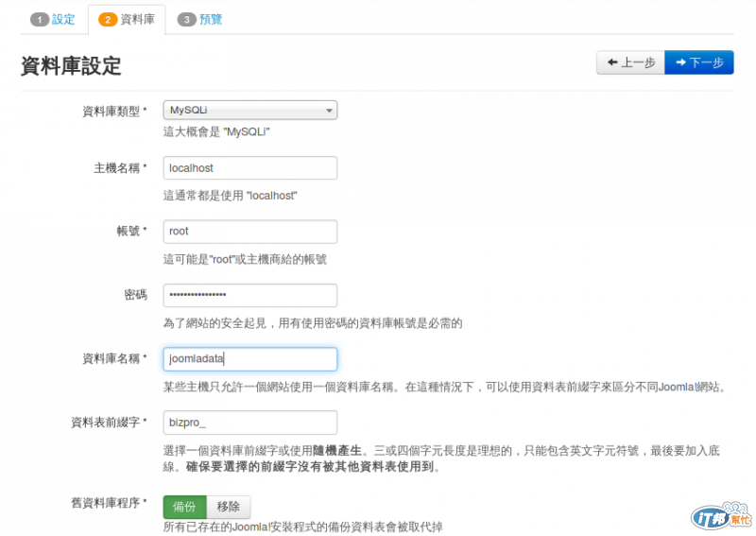Click the 資料表前綴字 bizpro_ field
756x536 pixels.
249,423
